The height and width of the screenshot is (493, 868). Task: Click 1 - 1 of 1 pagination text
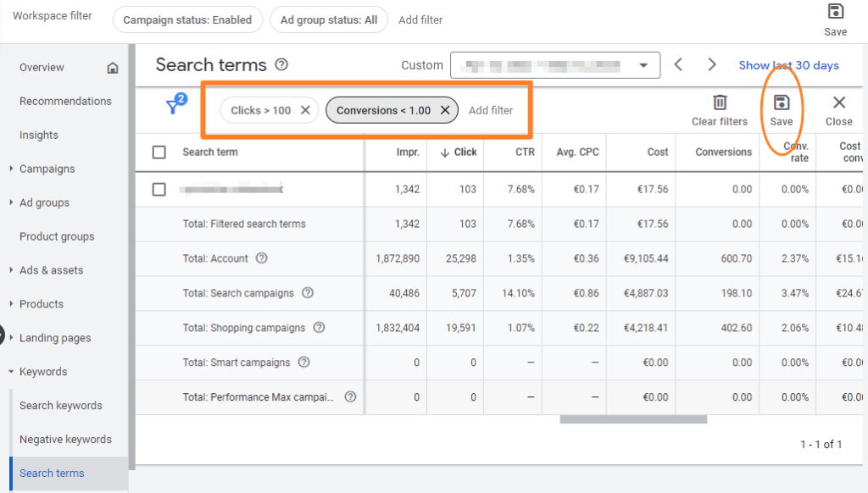point(821,445)
